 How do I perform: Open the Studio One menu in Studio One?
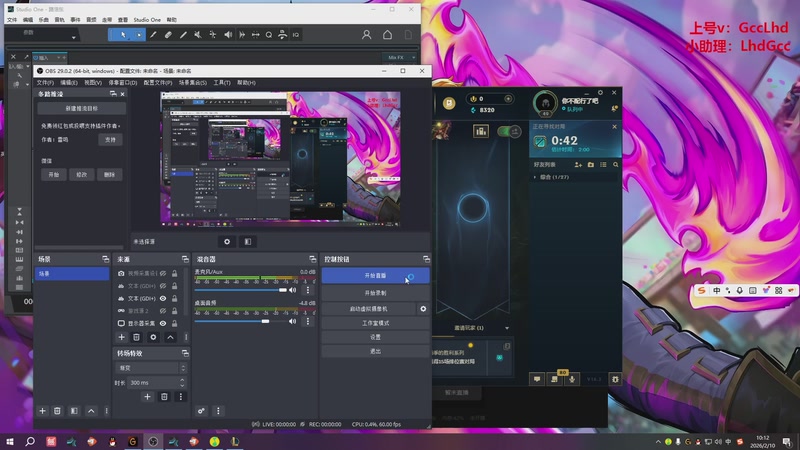click(x=147, y=20)
